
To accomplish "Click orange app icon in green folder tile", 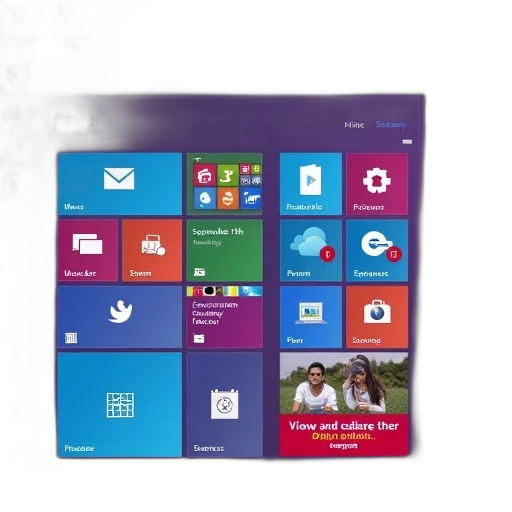I will click(228, 198).
